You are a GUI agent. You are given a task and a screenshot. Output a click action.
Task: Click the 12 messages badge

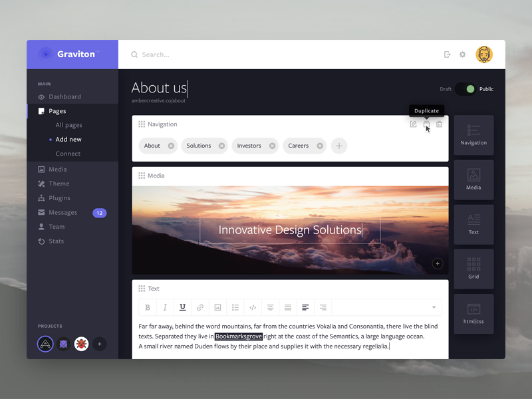point(99,213)
